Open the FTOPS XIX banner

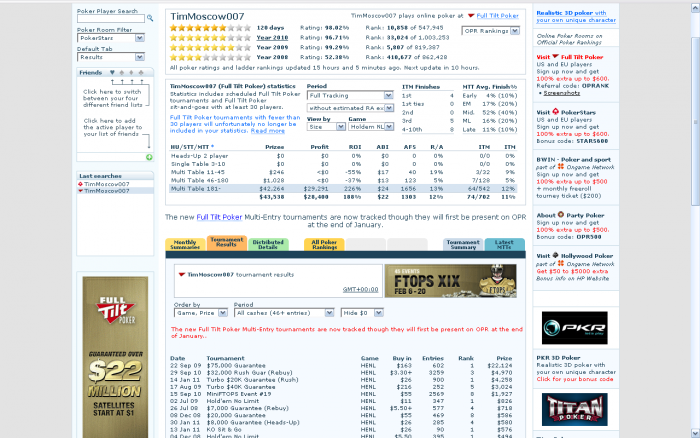click(450, 281)
